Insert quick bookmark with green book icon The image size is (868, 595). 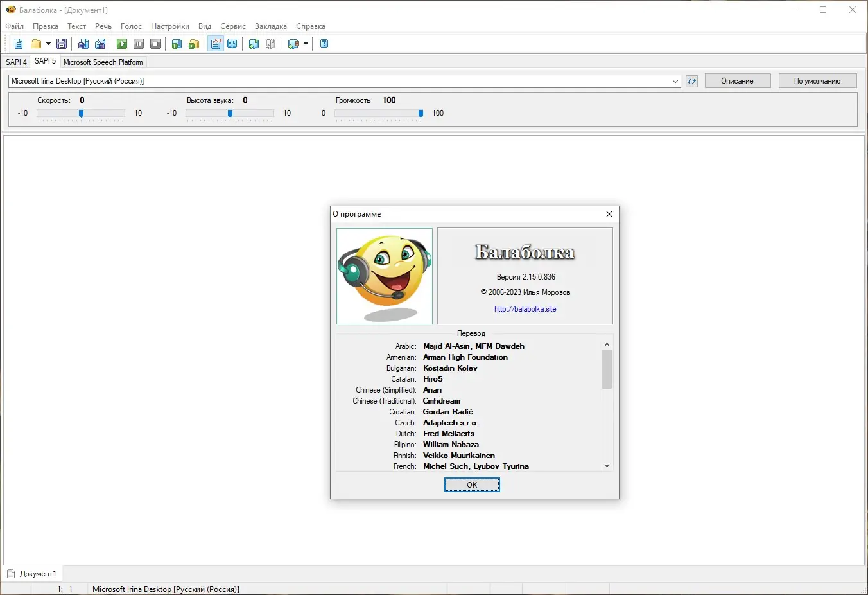tap(254, 44)
